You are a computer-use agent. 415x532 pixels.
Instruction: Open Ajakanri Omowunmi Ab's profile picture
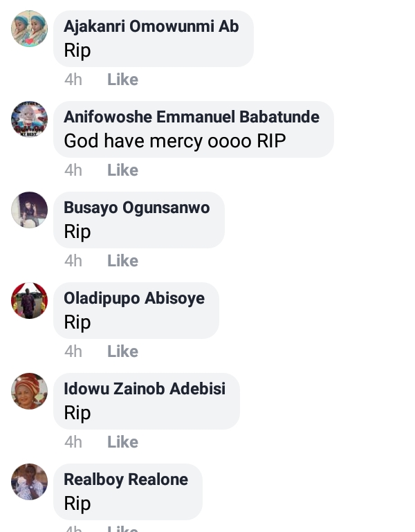click(x=30, y=28)
